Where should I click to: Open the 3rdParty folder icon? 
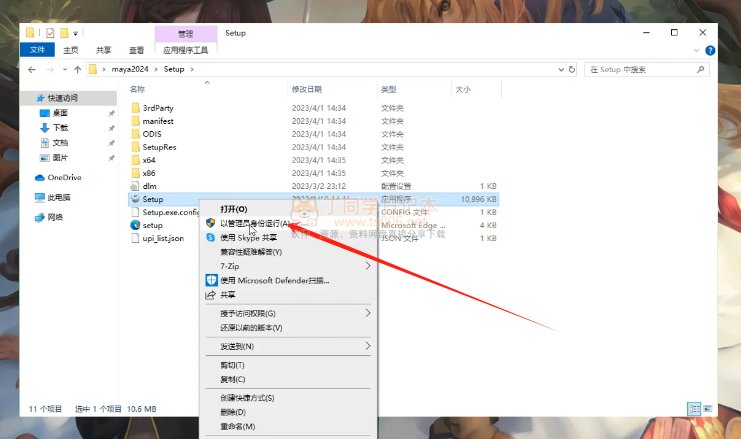coord(135,107)
